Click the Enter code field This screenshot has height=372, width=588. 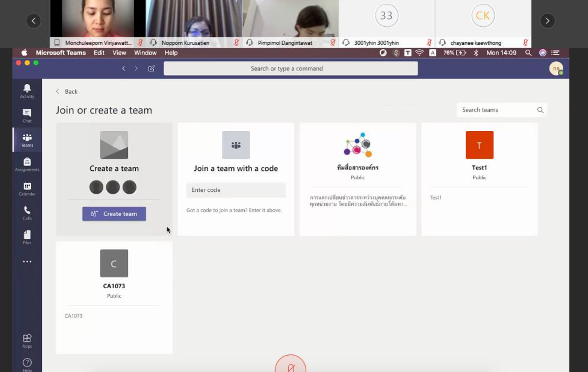[x=236, y=190]
